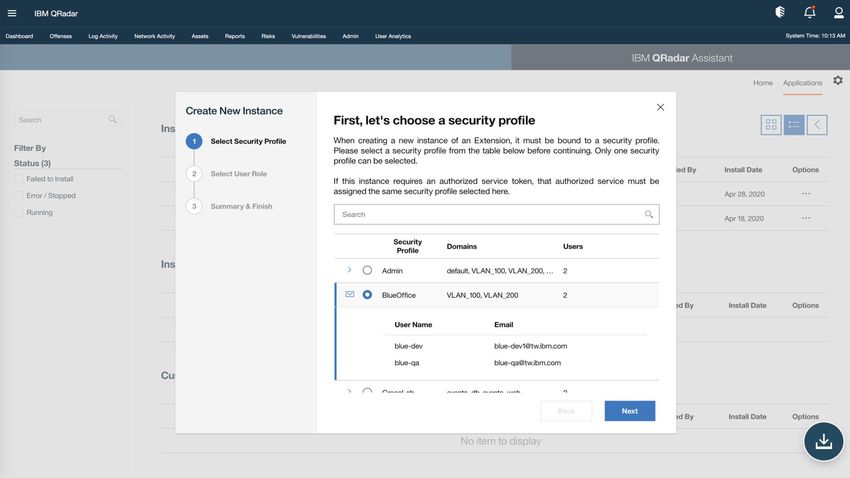Open the notifications bell
The image size is (850, 478).
click(x=809, y=12)
